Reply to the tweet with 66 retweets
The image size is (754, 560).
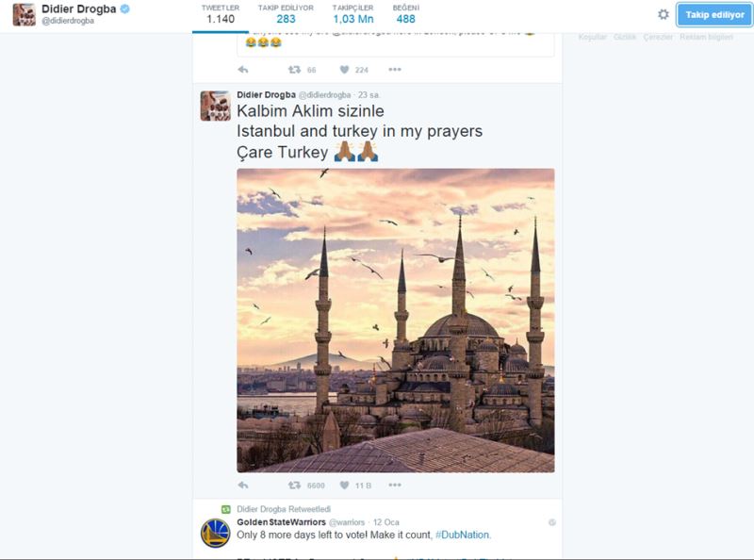tap(243, 69)
